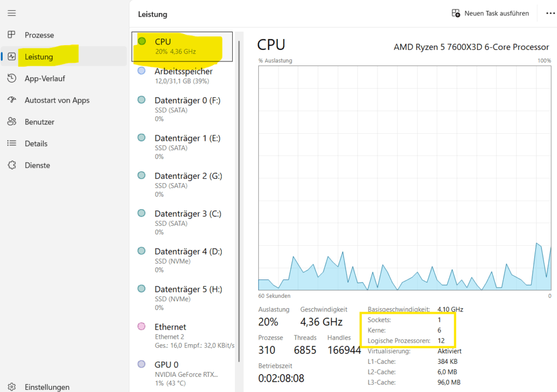The width and height of the screenshot is (557, 392).
Task: Select Arbeitsspeicher in the resource list
Action: coord(183,76)
